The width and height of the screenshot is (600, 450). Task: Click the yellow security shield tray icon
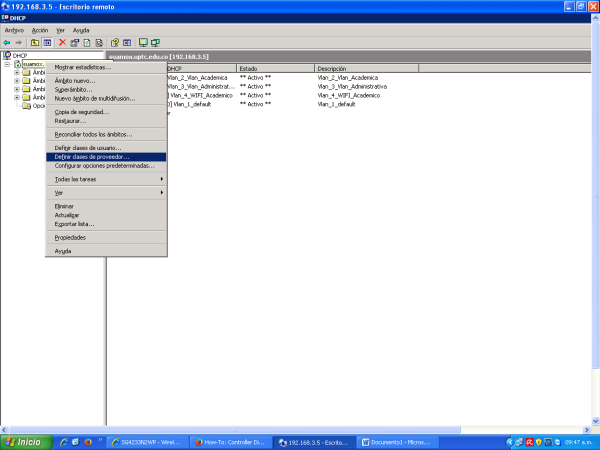pyautogui.click(x=539, y=442)
